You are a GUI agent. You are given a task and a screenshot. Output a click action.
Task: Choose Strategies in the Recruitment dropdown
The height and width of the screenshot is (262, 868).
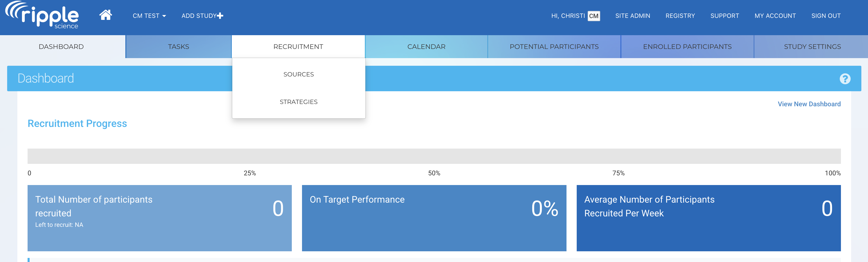(x=298, y=102)
